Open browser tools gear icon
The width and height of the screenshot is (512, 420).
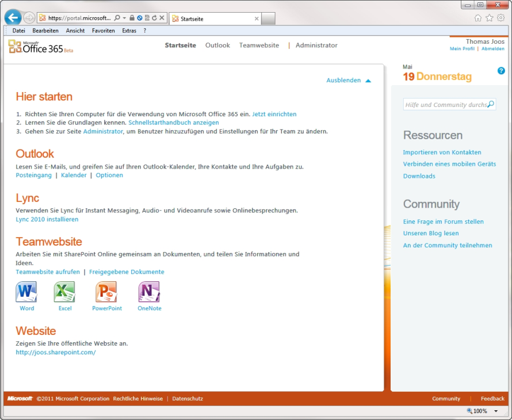500,18
